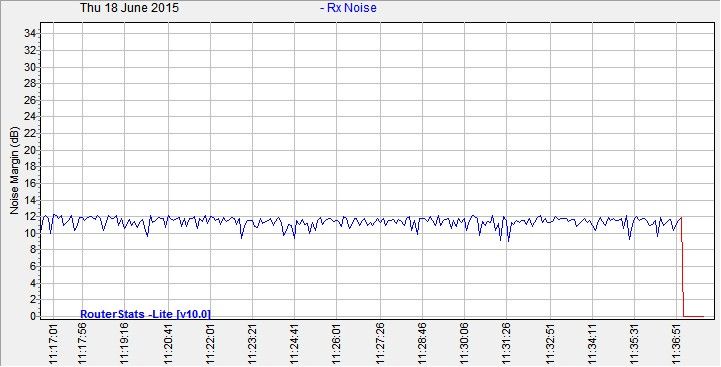The width and height of the screenshot is (721, 367).
Task: Click the '32' value on the y-axis
Action: 31,50
